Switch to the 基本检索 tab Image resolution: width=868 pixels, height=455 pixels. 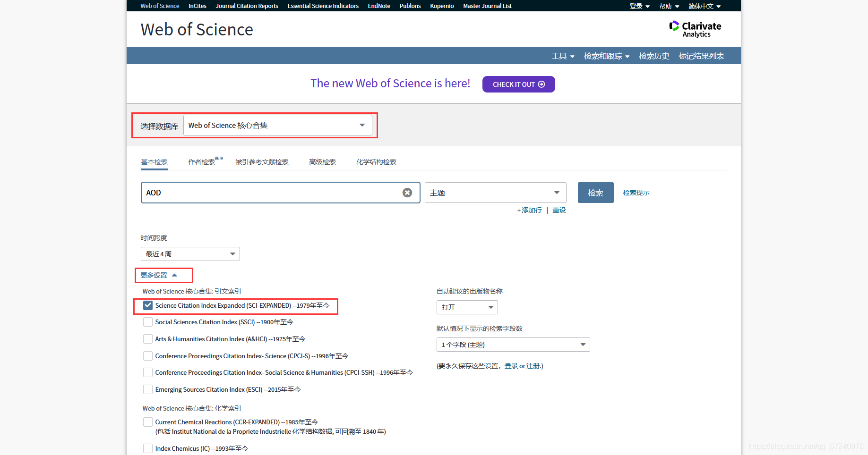coord(154,162)
